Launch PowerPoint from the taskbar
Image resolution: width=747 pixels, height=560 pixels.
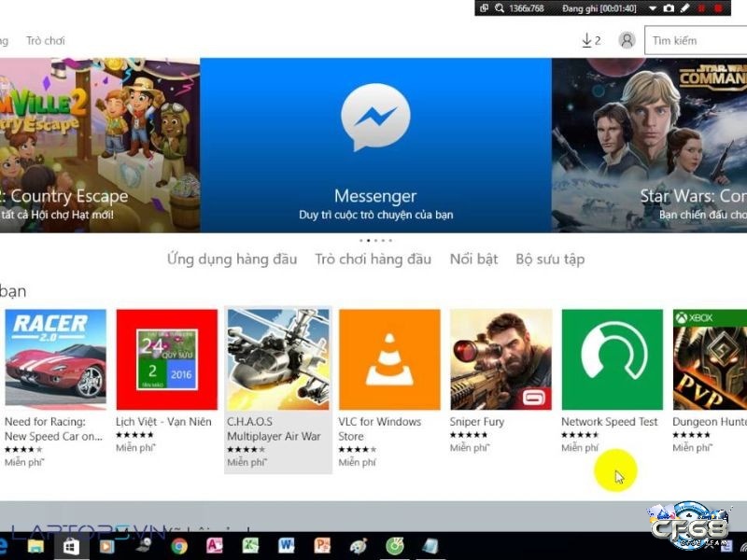point(322,546)
